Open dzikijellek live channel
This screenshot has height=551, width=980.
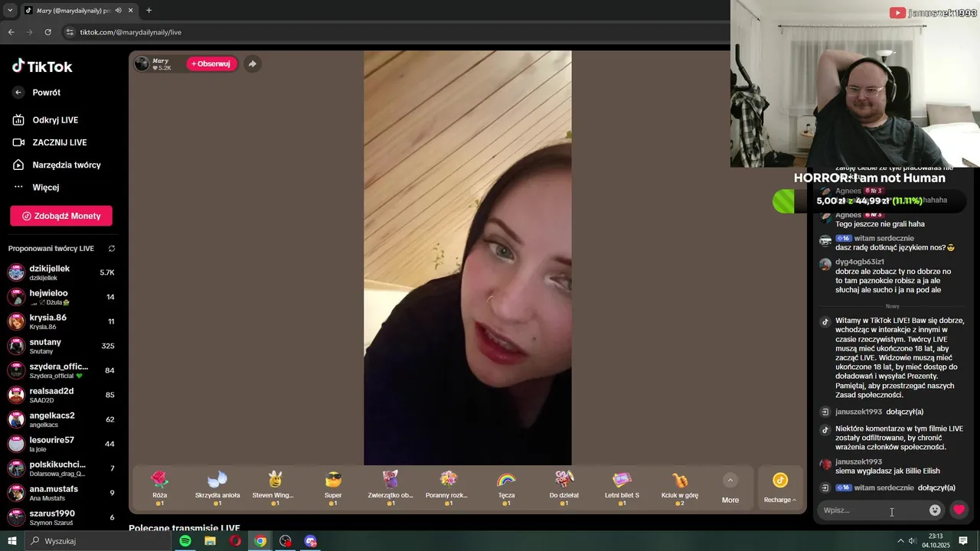pos(61,272)
